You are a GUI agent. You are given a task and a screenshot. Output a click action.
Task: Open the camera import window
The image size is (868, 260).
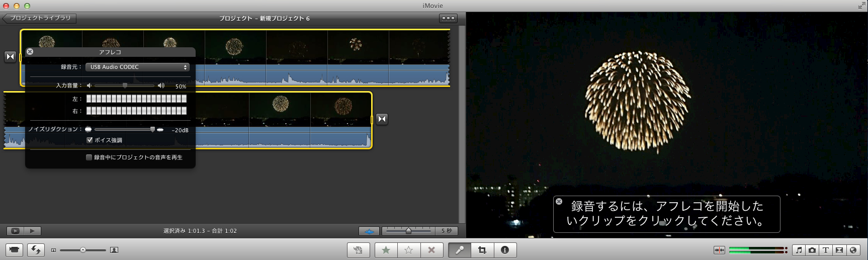coord(15,250)
